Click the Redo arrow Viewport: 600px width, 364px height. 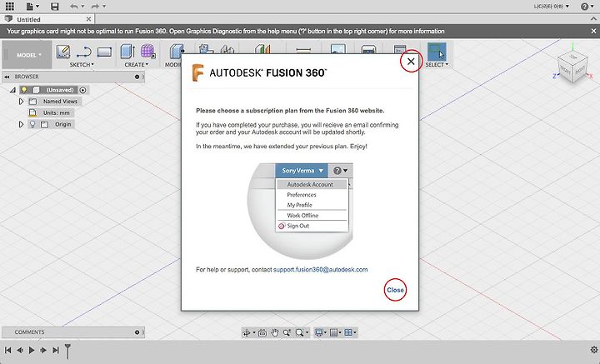pos(95,7)
